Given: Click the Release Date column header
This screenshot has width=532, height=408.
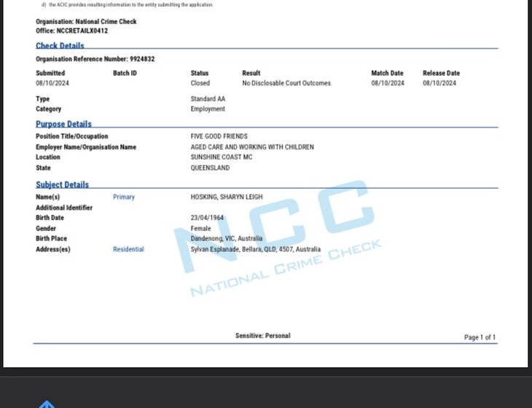Looking at the screenshot, I should [x=441, y=74].
